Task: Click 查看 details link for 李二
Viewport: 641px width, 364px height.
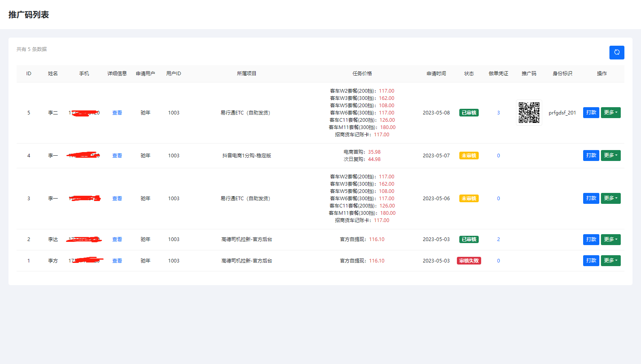Action: [x=117, y=113]
